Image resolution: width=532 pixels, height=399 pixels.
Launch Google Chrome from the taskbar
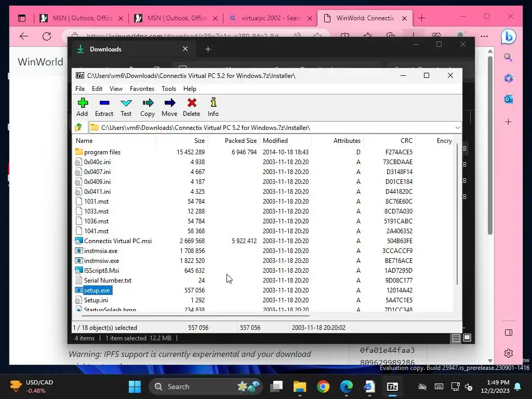[323, 387]
